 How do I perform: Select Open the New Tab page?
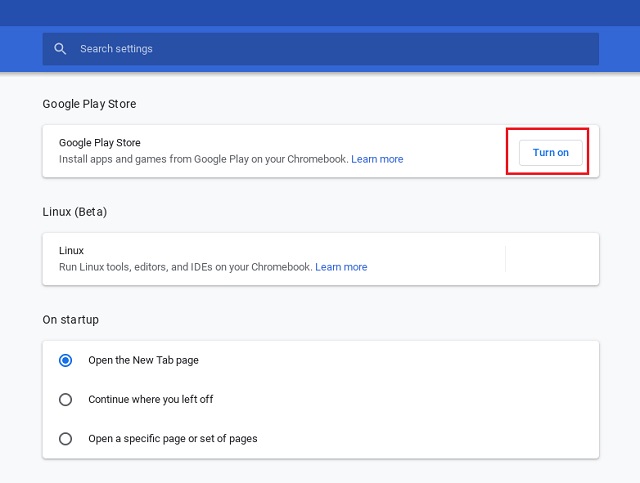click(x=65, y=361)
